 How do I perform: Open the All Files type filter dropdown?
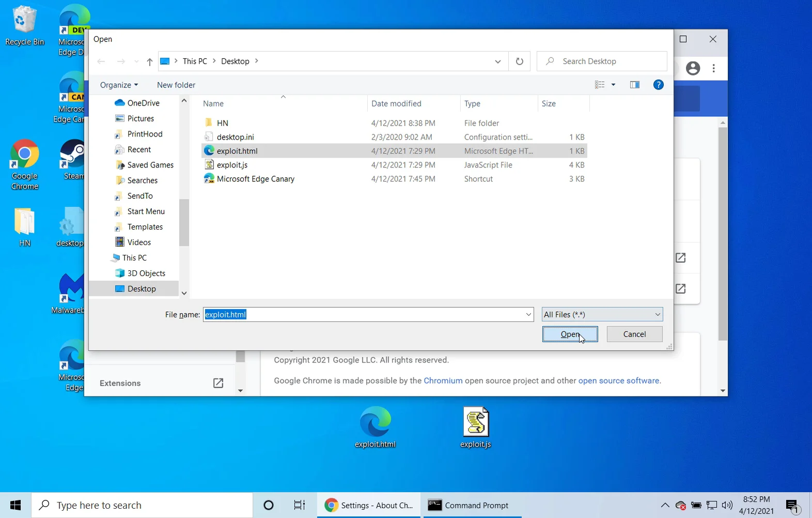point(602,314)
